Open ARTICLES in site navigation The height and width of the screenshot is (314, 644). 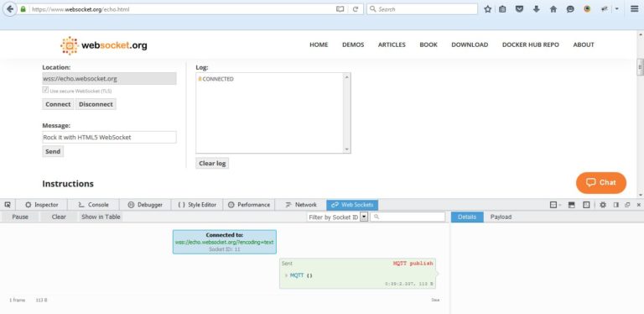pos(392,44)
